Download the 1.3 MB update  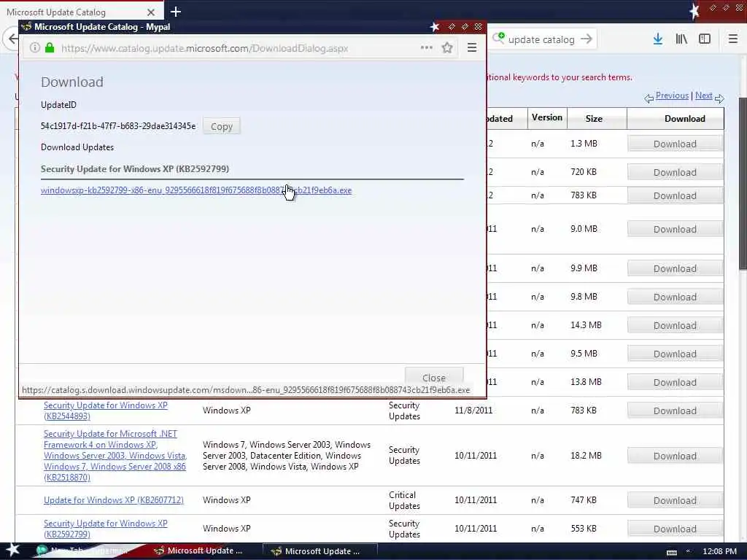coord(675,144)
